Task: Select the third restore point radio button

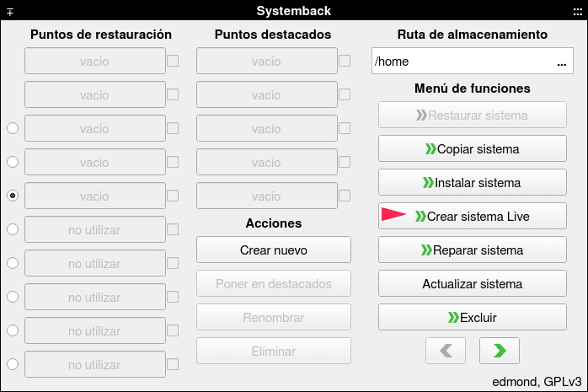Action: pos(13,128)
